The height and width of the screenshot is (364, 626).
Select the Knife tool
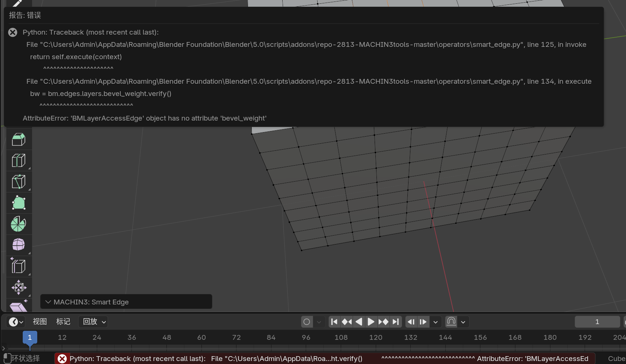(18, 182)
